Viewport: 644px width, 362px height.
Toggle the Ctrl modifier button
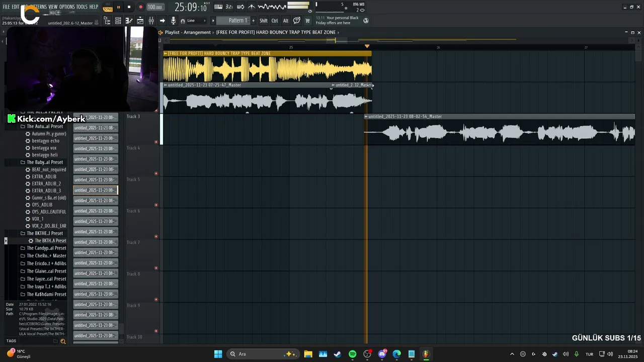[x=275, y=21]
